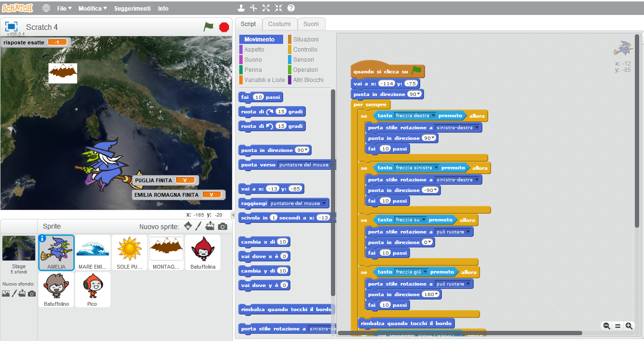Image resolution: width=644 pixels, height=341 pixels.
Task: Switch to the Costumi tab
Action: coord(279,24)
